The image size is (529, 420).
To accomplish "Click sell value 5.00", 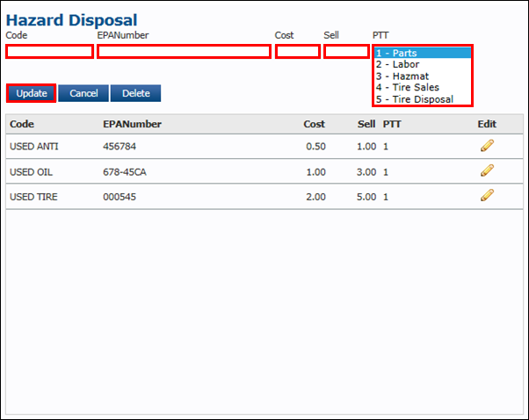I will pos(366,197).
